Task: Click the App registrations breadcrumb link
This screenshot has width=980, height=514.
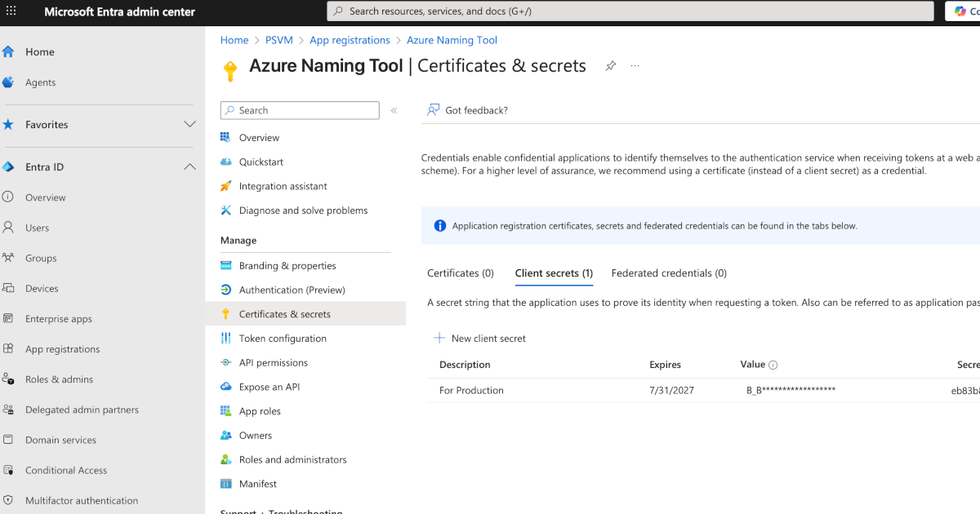Action: pos(350,40)
